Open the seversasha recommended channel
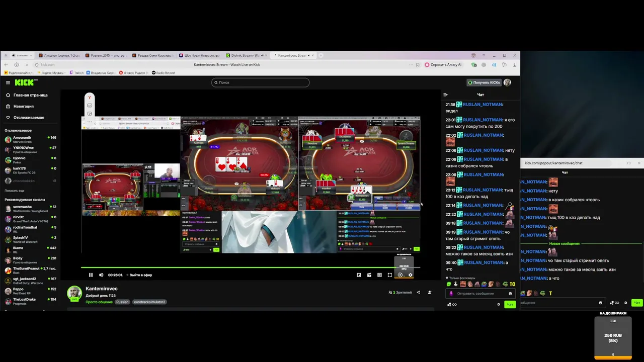This screenshot has width=644, height=362. (x=30, y=209)
